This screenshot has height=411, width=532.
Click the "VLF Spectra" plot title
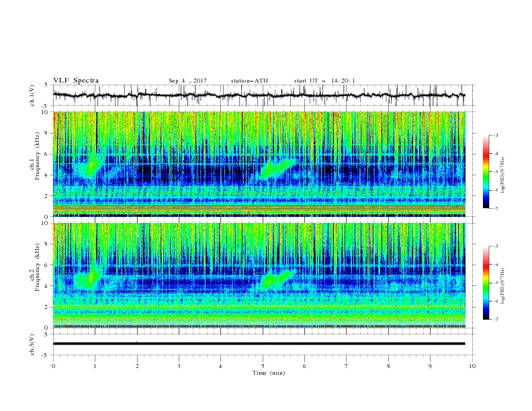tap(76, 81)
